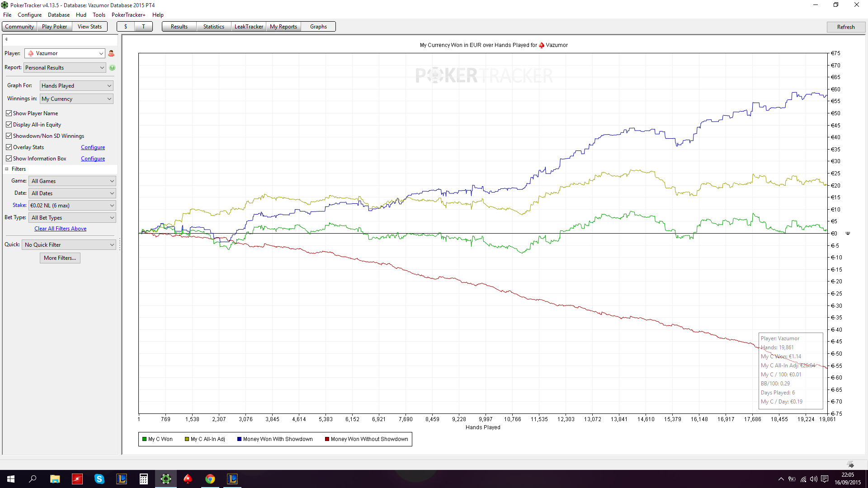Open the Quick Filter dropdown
The image size is (868, 488).
(69, 244)
